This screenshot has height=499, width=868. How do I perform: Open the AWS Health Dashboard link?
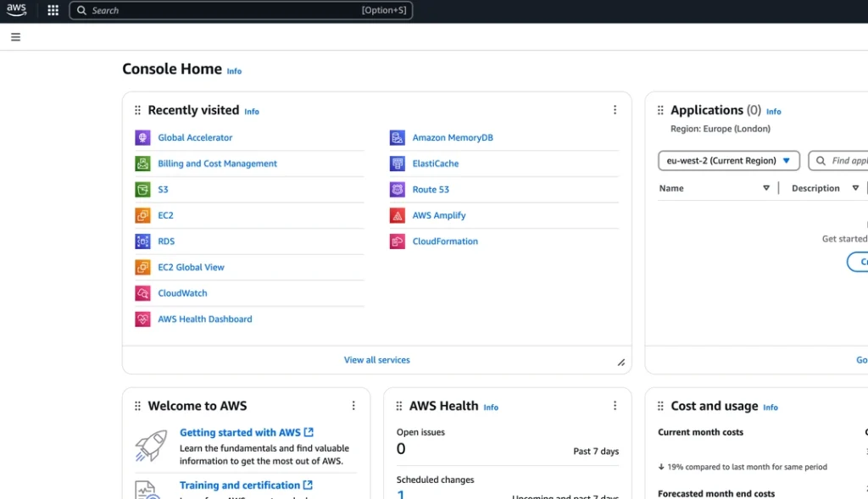(205, 319)
